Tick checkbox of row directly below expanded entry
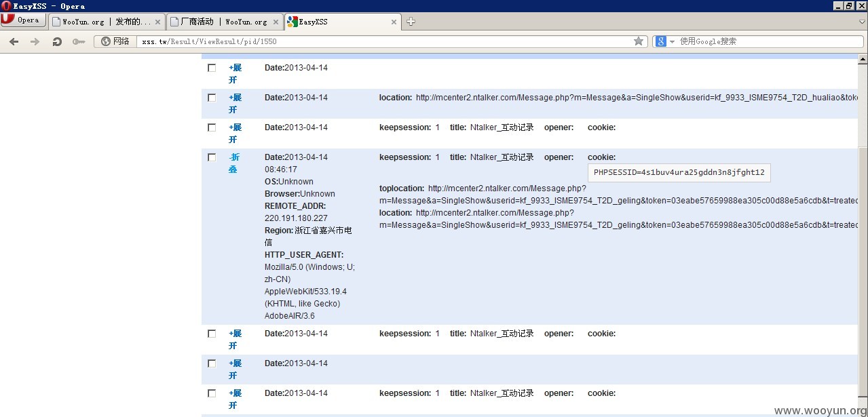The width and height of the screenshot is (868, 417). point(212,334)
